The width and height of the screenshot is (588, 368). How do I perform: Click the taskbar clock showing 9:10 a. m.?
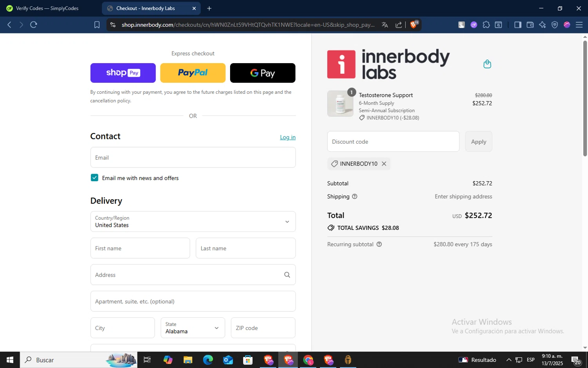point(552,360)
